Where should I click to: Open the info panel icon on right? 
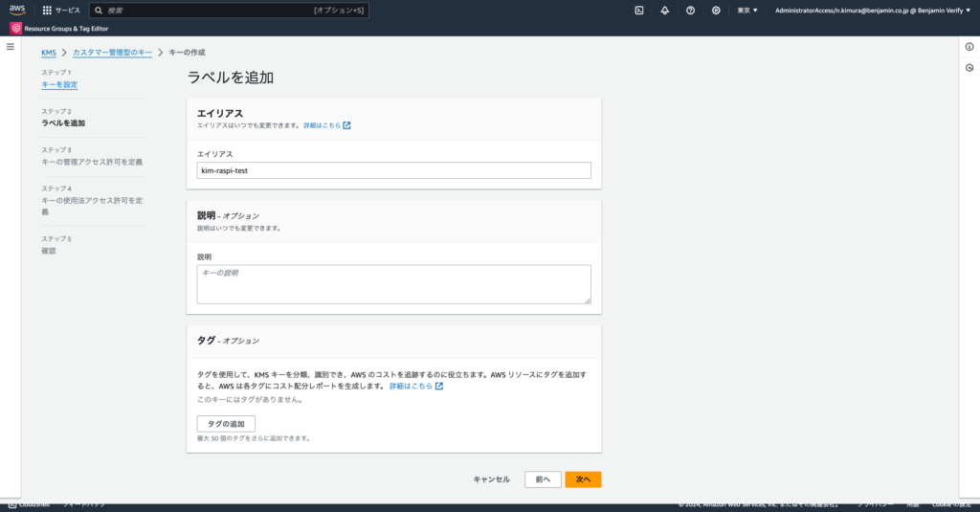point(969,47)
